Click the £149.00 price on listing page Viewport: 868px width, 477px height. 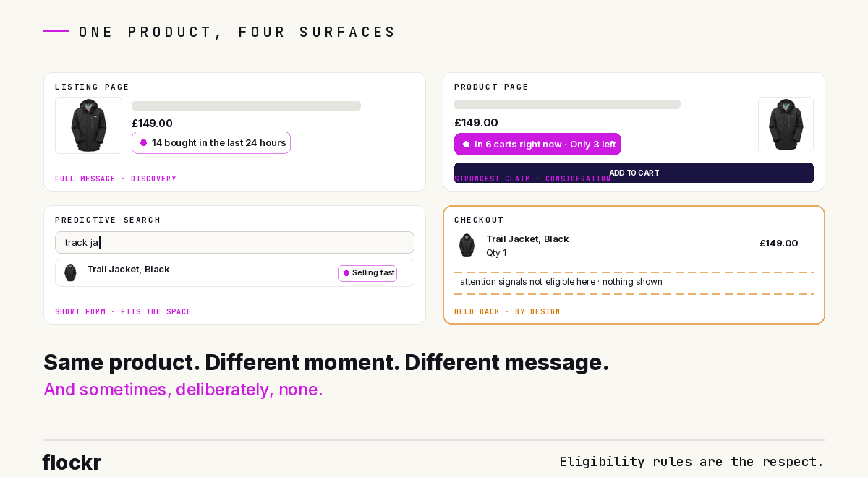point(152,124)
